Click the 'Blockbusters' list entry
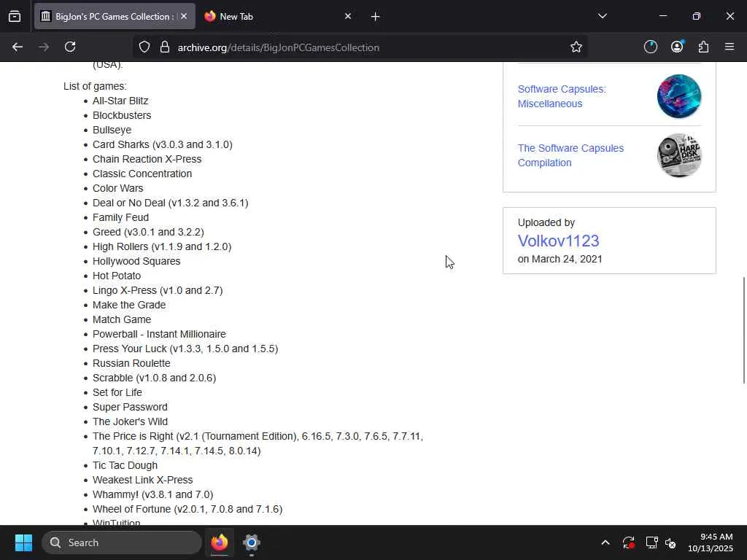Viewport: 747px width, 560px height. (122, 115)
